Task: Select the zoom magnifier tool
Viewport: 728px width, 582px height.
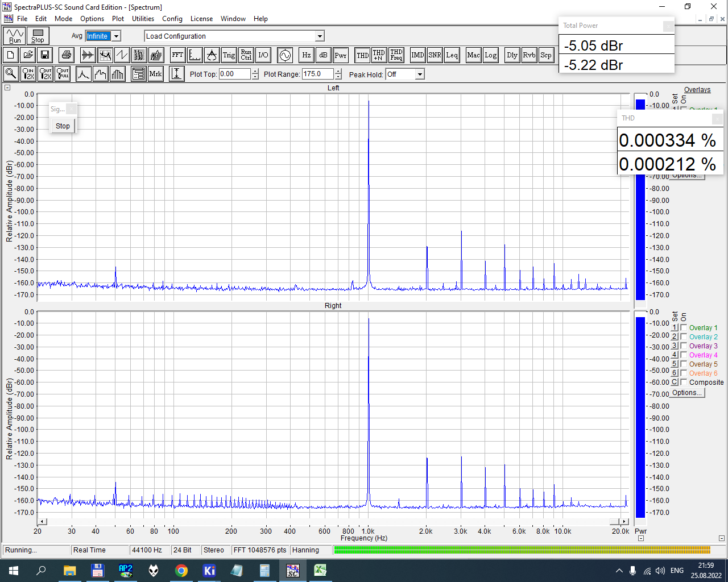Action: 11,74
